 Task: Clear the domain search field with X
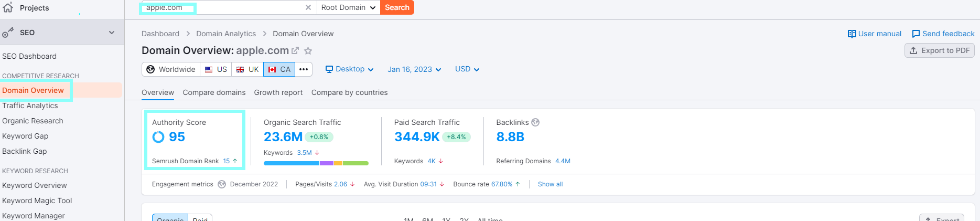coord(308,7)
